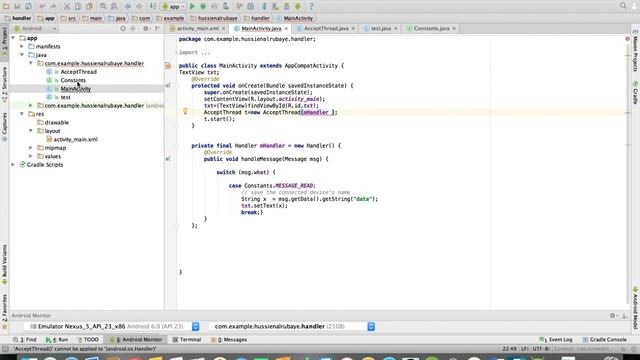Viewport: 640px width, 360px height.
Task: Collapse the app tree node
Action: pyautogui.click(x=13, y=38)
